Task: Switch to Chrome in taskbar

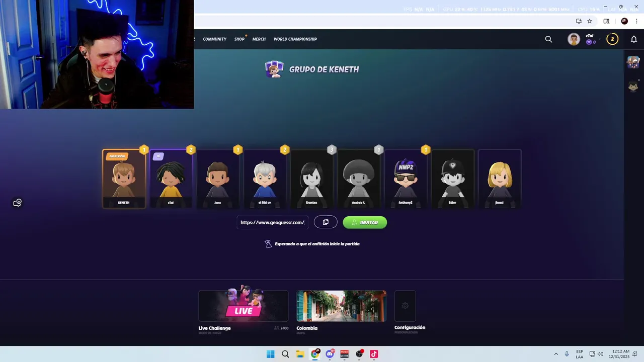Action: pos(315,354)
